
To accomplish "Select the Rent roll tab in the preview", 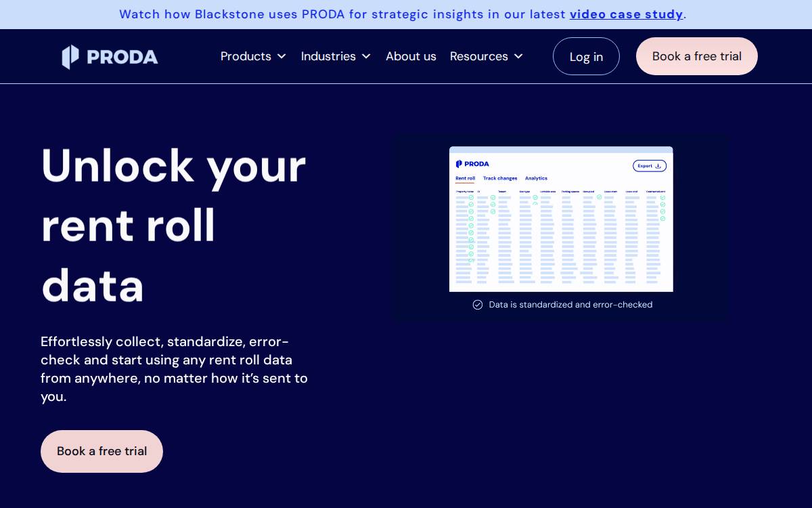I will point(465,178).
